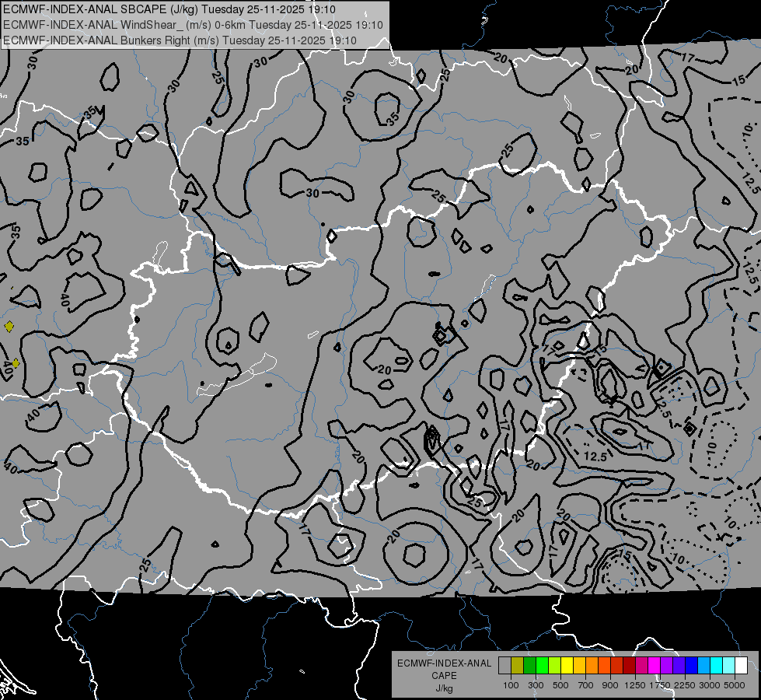Select the pure blue legend swatch

point(692,666)
